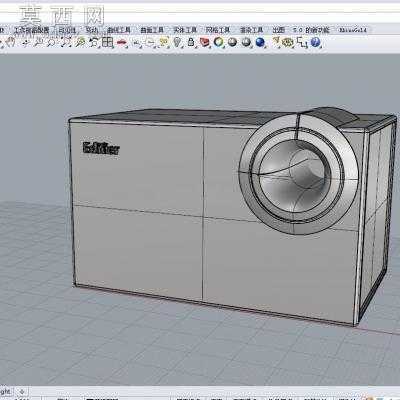
Task: Open the blue Help question mark icon
Action: [315, 42]
